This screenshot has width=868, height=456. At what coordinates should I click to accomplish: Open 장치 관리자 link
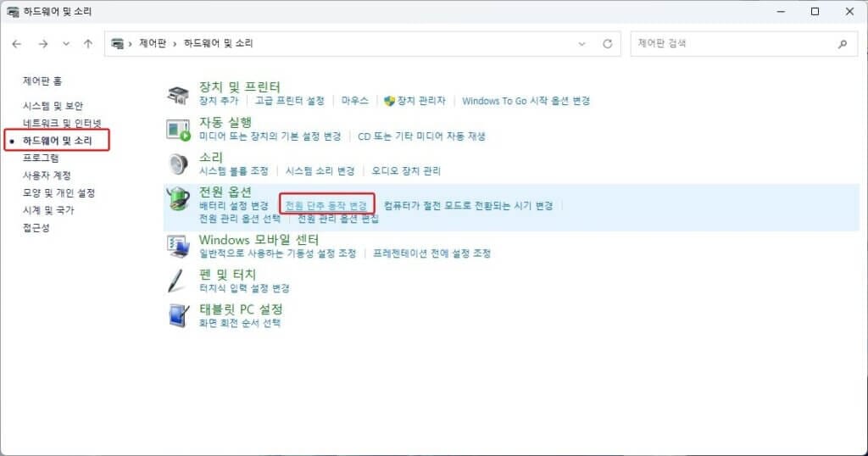(420, 101)
